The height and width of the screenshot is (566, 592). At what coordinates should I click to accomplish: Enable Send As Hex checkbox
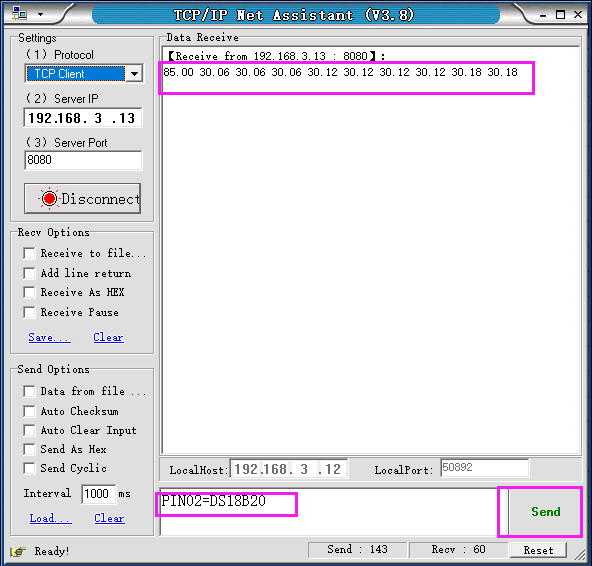(x=29, y=449)
